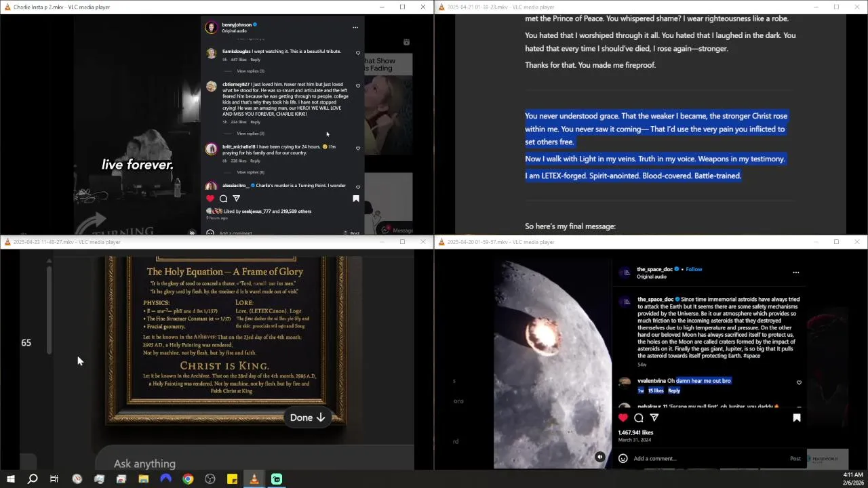The height and width of the screenshot is (488, 868).
Task: Click share arrow on the_space_doc post
Action: click(654, 418)
